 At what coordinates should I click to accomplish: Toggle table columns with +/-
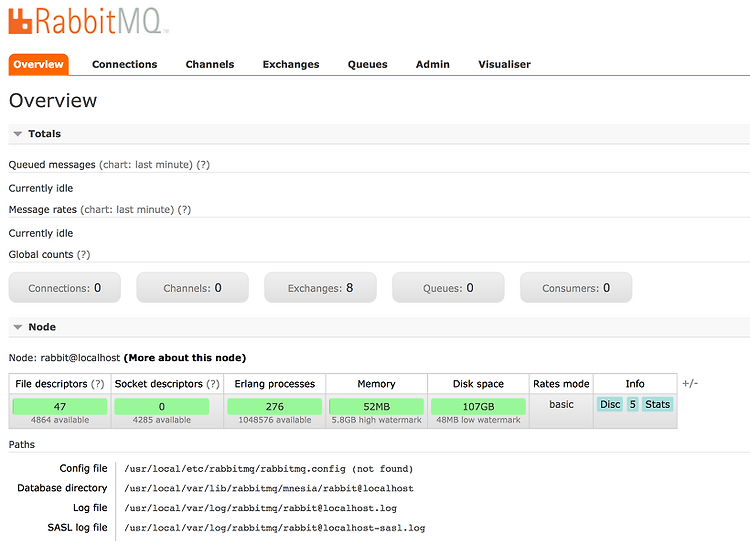click(690, 383)
